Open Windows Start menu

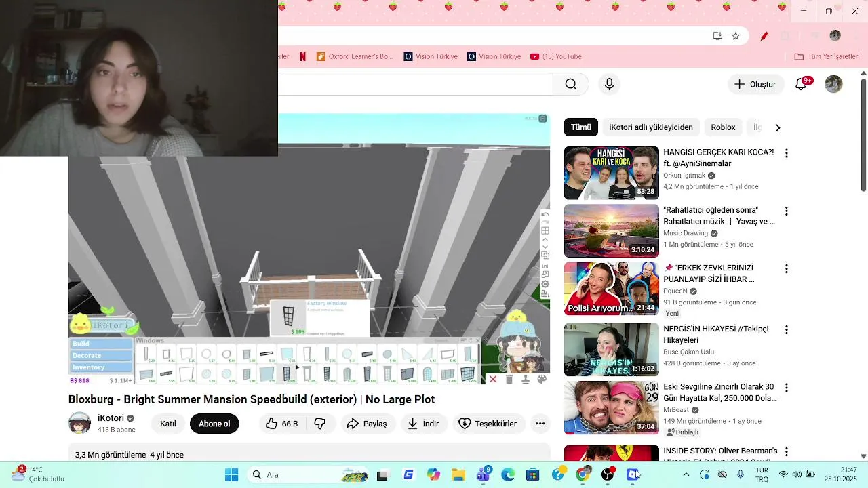coord(231,474)
